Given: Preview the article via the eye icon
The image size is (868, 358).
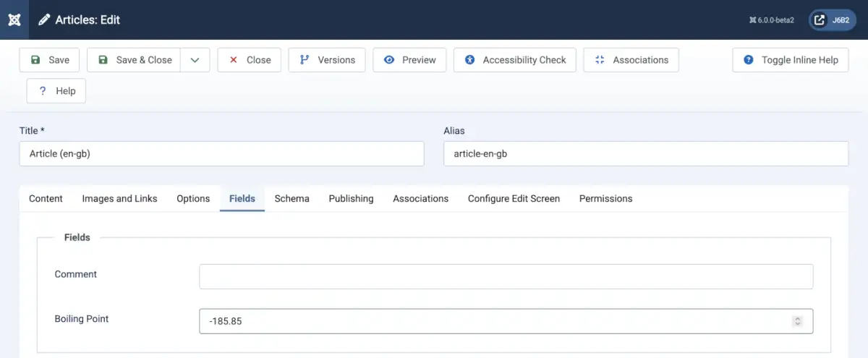Looking at the screenshot, I should (409, 60).
